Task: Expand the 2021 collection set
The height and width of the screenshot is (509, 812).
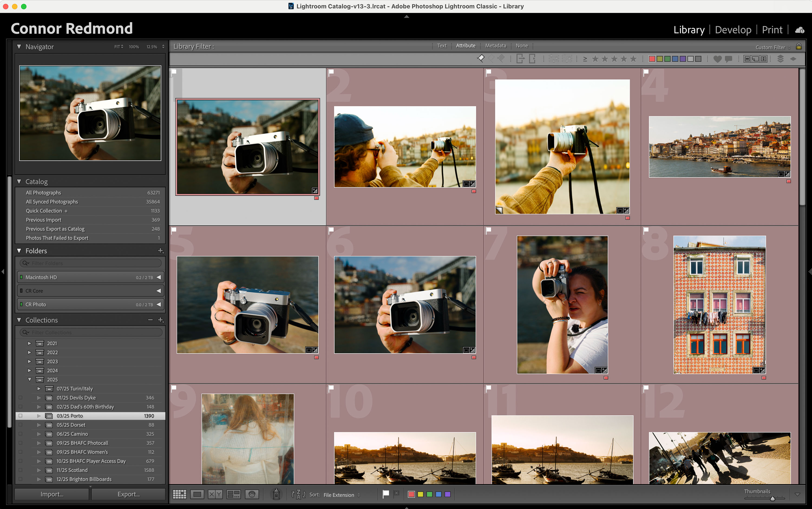Action: click(x=30, y=343)
